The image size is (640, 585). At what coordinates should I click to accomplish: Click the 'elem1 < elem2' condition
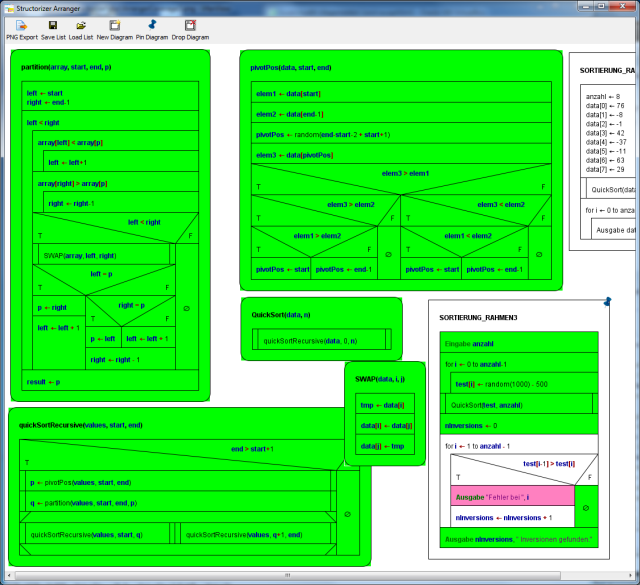468,236
